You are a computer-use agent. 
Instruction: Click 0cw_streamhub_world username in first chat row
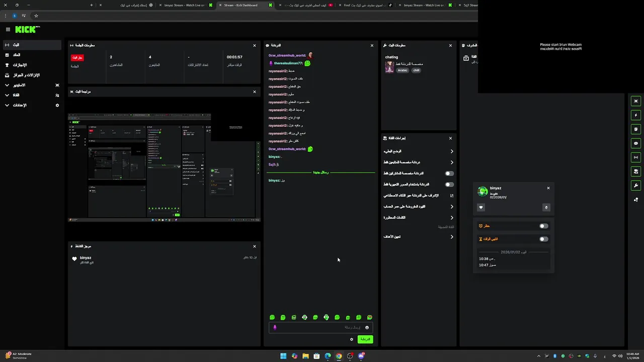pyautogui.click(x=287, y=55)
